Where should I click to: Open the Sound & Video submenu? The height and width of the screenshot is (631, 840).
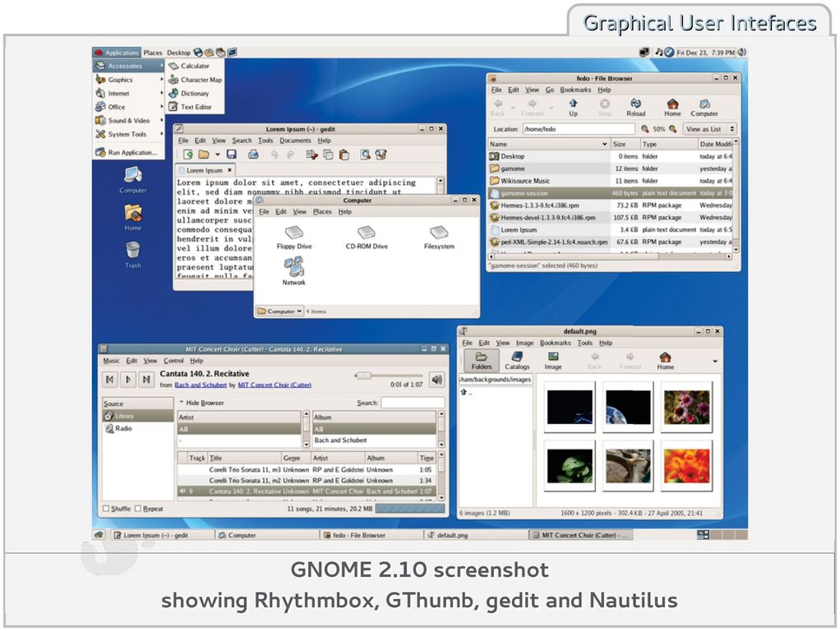(128, 121)
